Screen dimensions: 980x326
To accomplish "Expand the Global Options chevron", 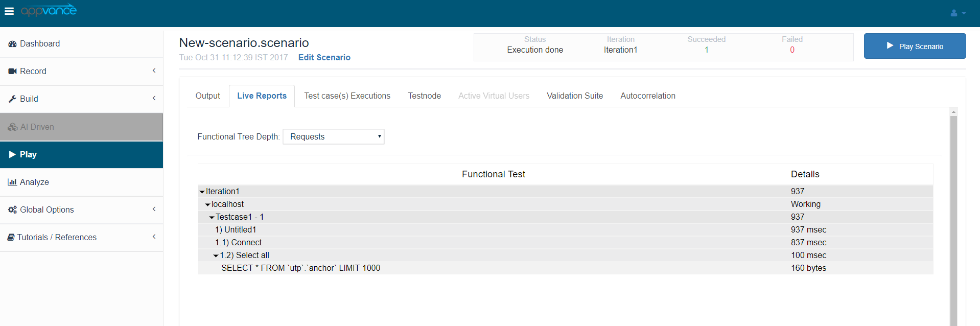I will tap(154, 209).
